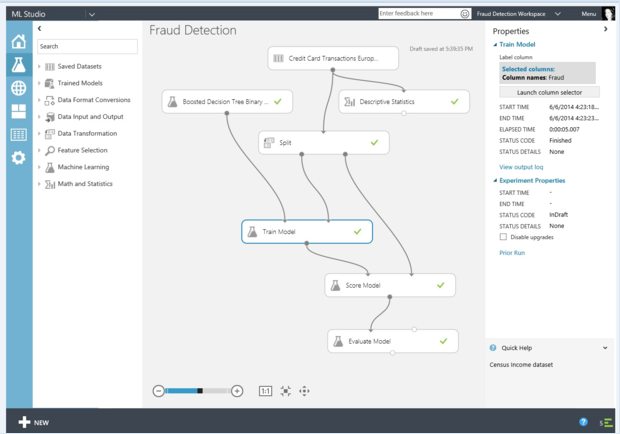Click the zoom out minus icon
Screen dimensions: 620x434
(159, 391)
